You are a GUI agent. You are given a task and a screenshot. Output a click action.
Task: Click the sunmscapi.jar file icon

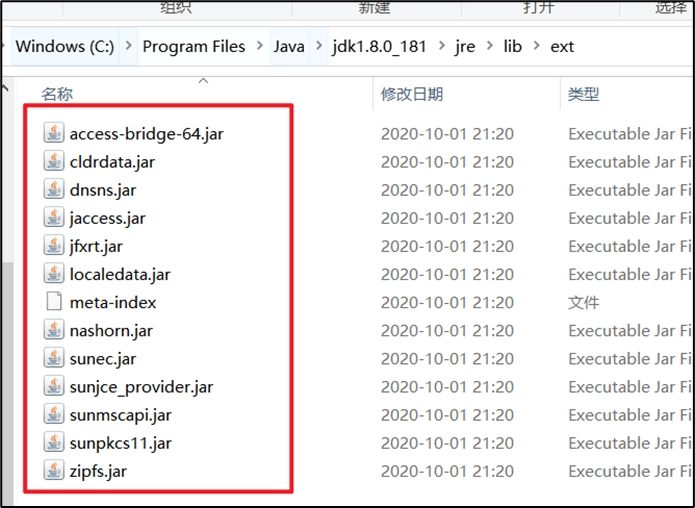point(54,414)
